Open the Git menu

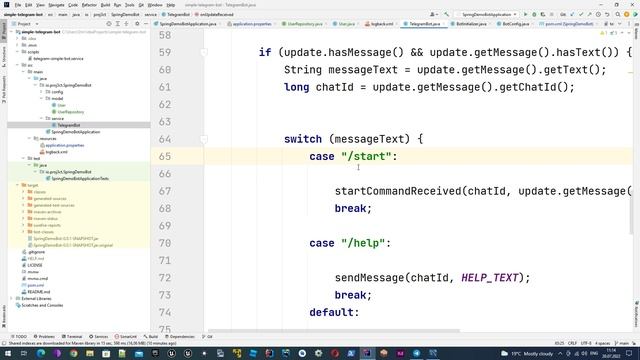pos(141,5)
